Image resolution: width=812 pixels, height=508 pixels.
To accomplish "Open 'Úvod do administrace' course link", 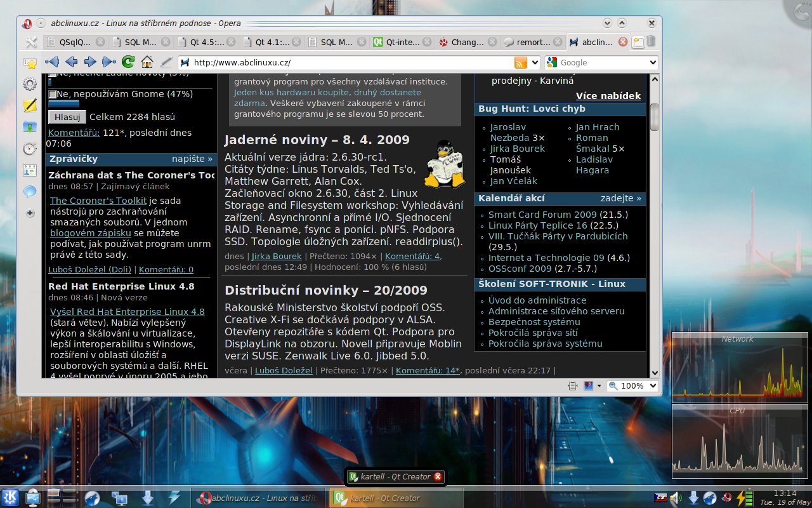I will click(537, 300).
